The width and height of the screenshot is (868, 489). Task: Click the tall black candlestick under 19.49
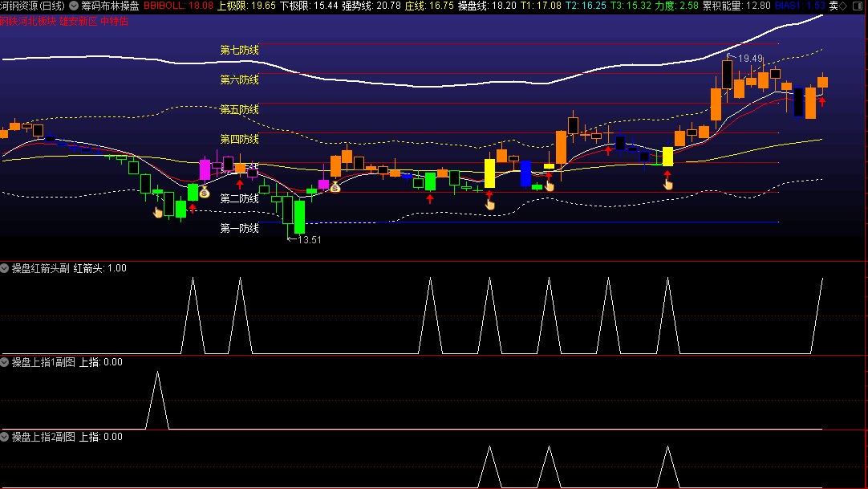coord(727,75)
